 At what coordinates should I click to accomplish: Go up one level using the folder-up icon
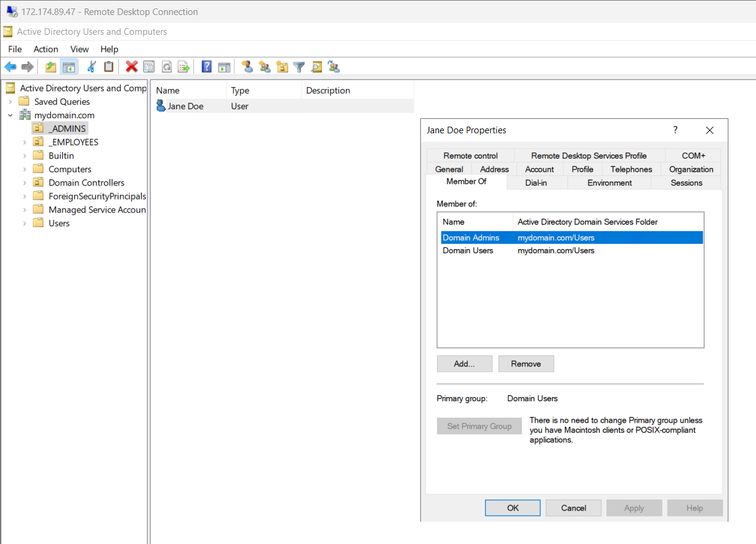(x=50, y=66)
